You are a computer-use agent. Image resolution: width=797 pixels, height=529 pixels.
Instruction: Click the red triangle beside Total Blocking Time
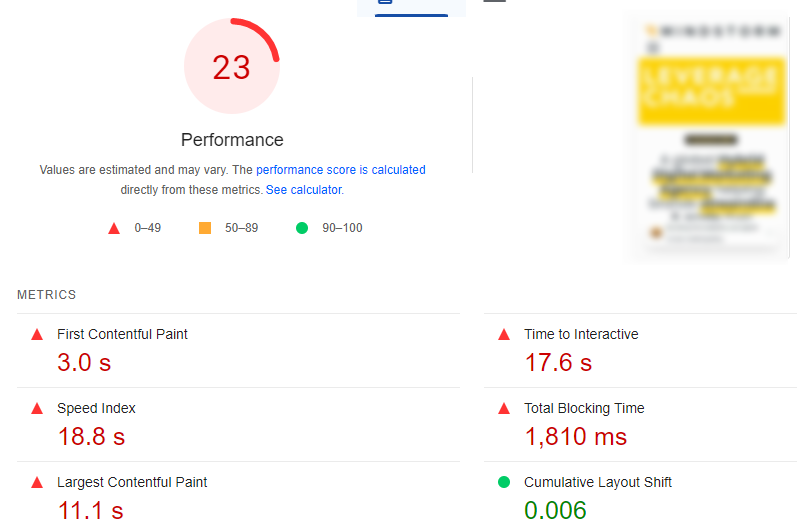[x=504, y=409]
